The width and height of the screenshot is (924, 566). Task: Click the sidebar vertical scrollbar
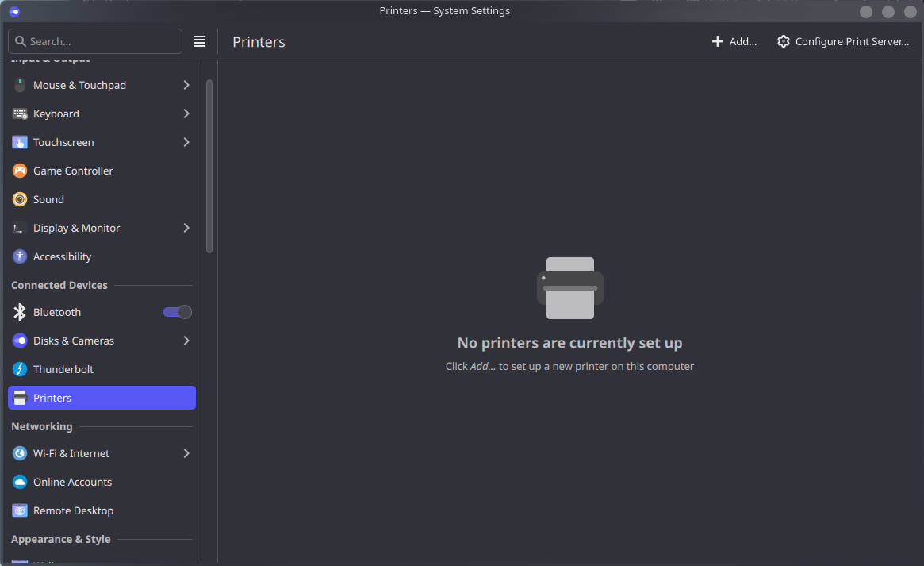pyautogui.click(x=209, y=167)
